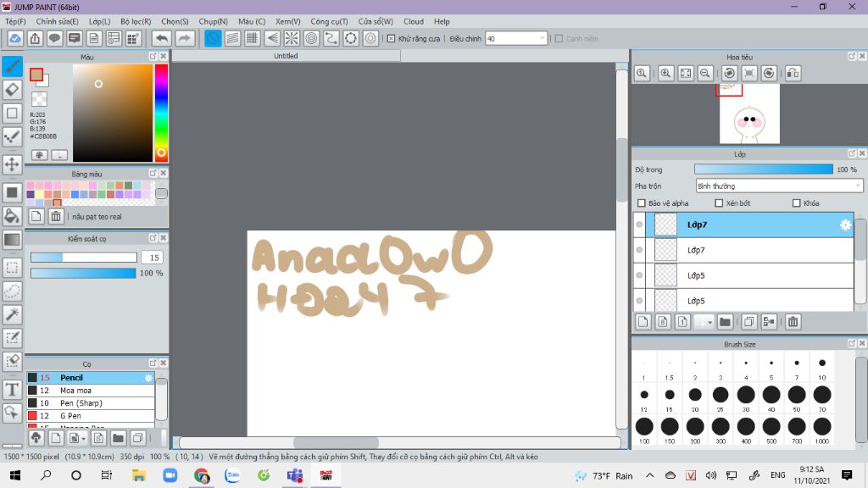
Task: Select the Text tool
Action: tap(12, 390)
